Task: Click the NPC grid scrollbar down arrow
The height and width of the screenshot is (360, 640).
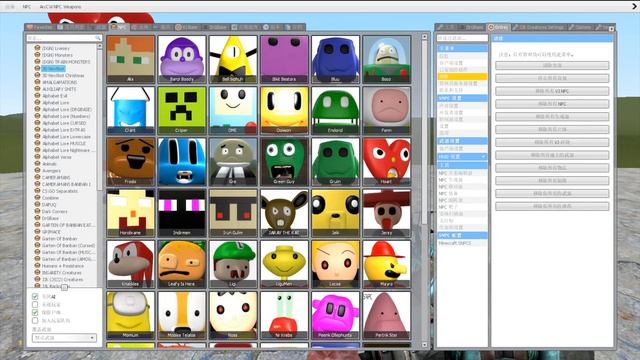Action: tap(424, 345)
